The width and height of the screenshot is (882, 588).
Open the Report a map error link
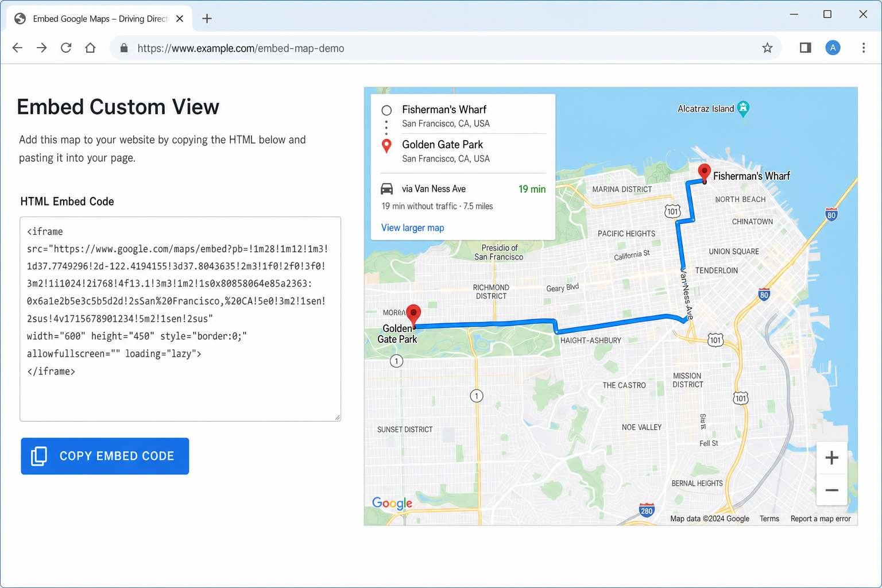coord(821,519)
